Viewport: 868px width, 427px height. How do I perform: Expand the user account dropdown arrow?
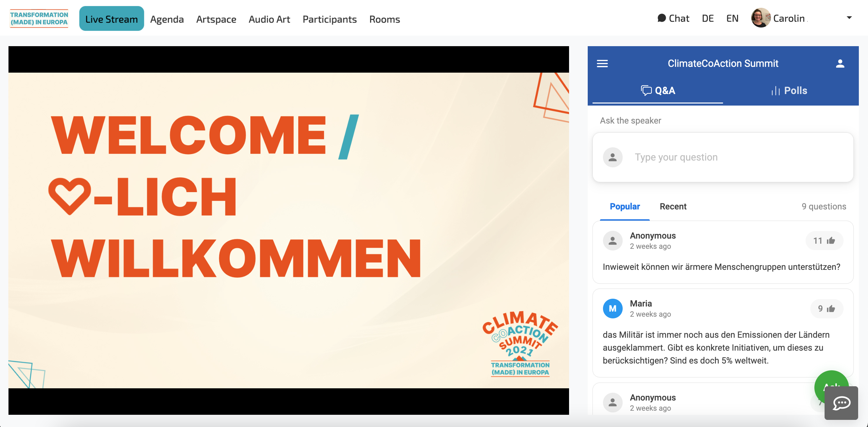coord(849,18)
